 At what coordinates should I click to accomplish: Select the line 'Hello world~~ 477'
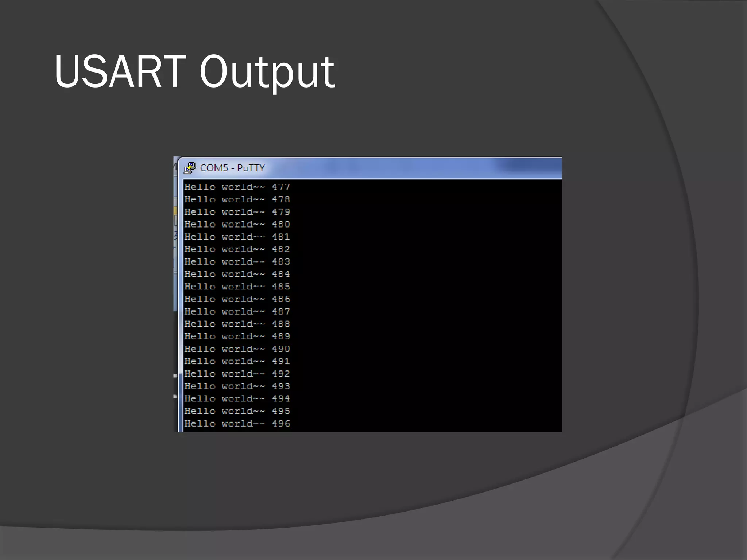coord(237,187)
